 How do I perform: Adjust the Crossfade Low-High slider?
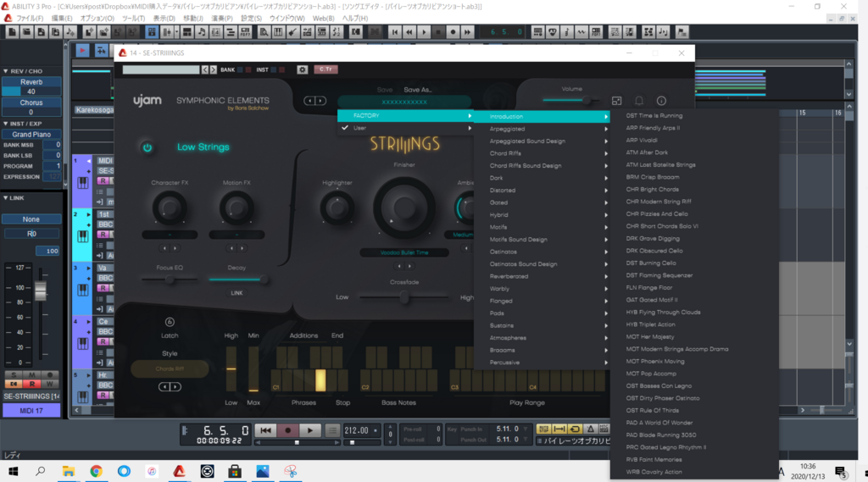404,297
